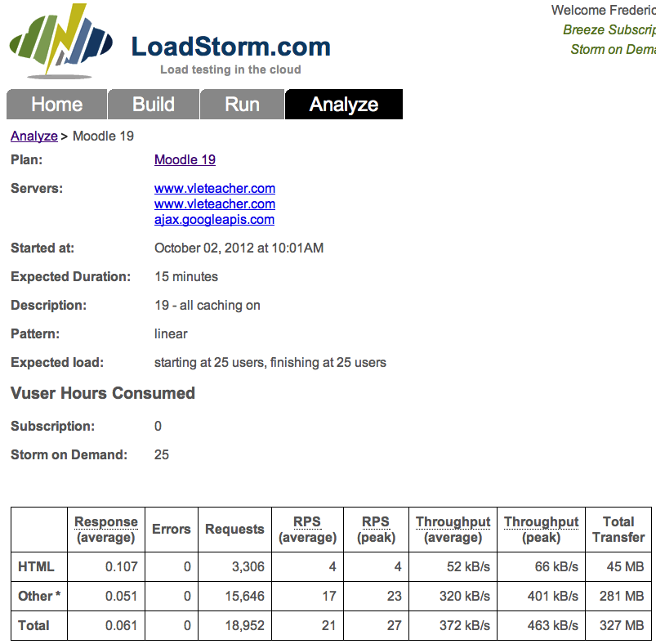Image resolution: width=656 pixels, height=644 pixels.
Task: Open the first www.vleteacher.com server link
Action: point(214,189)
